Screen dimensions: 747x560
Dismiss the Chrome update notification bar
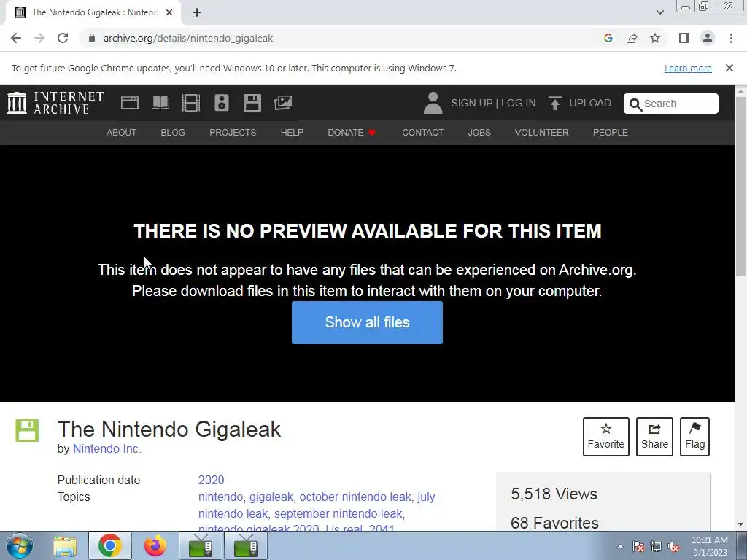click(729, 68)
